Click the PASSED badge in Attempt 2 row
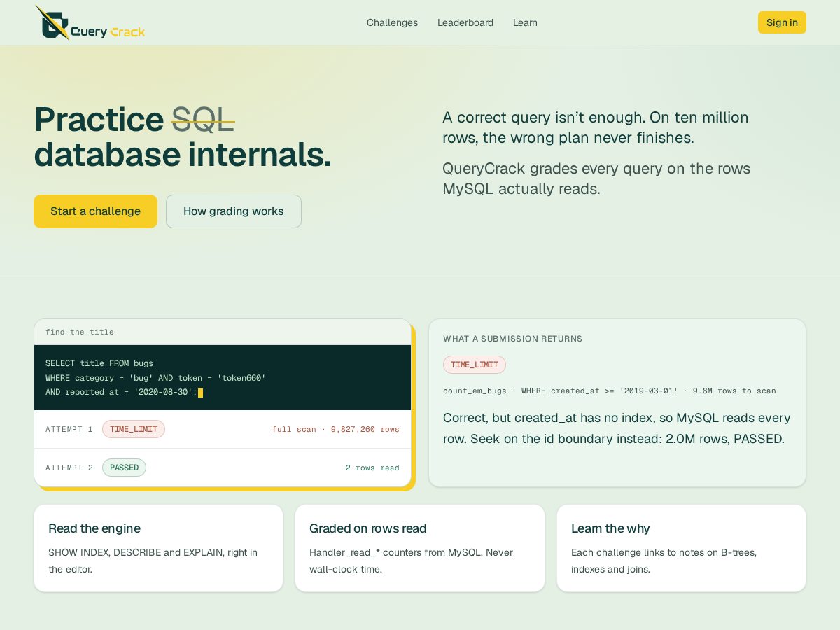Viewport: 840px width, 630px height. coord(124,468)
